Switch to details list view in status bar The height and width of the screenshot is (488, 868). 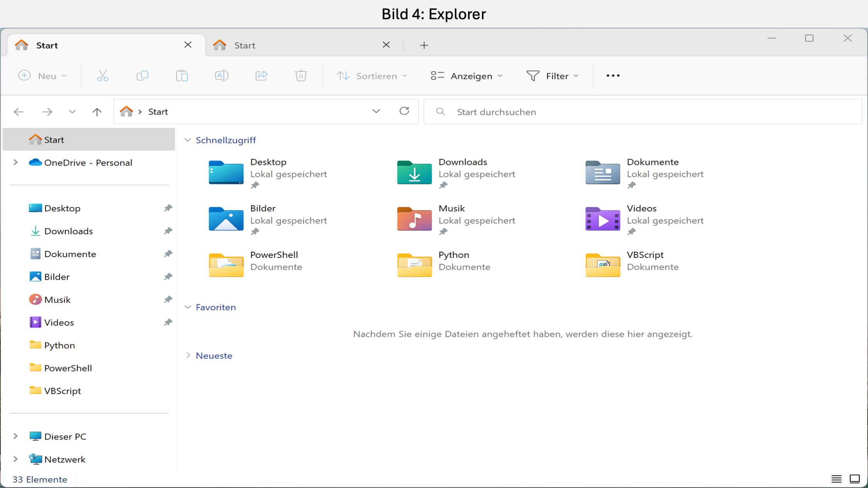click(x=836, y=479)
